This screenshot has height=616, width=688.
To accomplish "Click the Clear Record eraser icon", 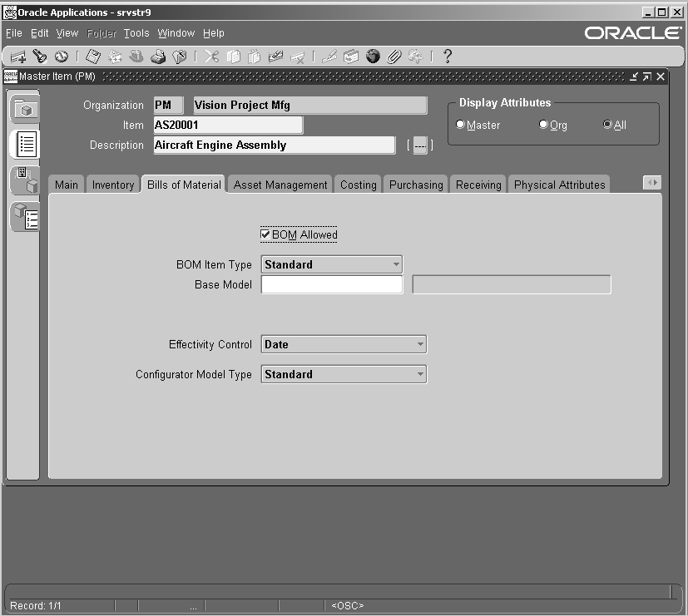I will (275, 57).
